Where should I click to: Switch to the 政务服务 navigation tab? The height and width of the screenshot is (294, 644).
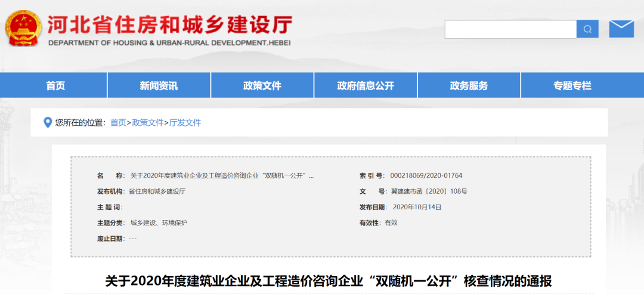(469, 85)
